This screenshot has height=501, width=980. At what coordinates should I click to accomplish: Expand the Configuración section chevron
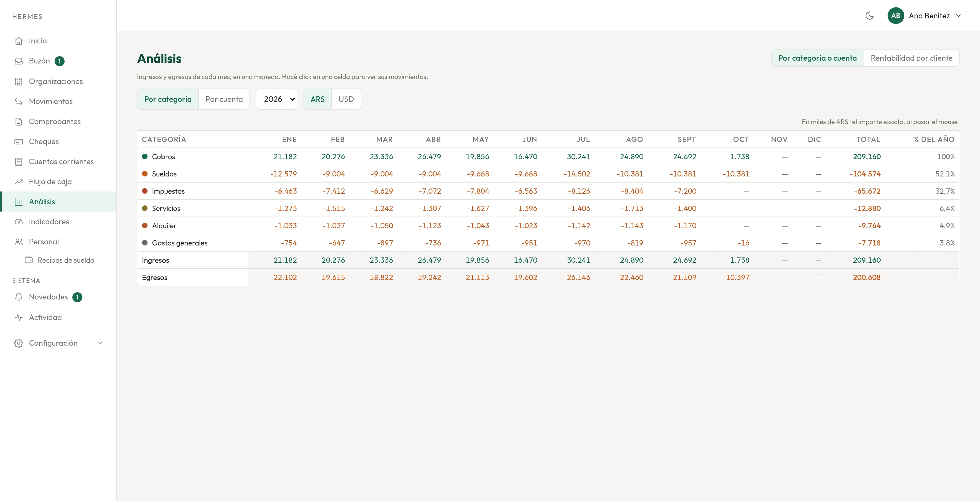coord(100,343)
